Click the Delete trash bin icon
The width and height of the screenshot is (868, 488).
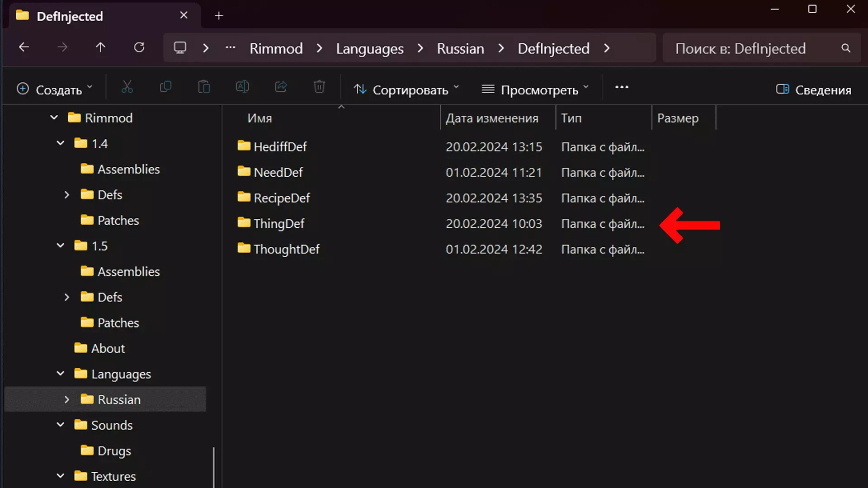319,87
